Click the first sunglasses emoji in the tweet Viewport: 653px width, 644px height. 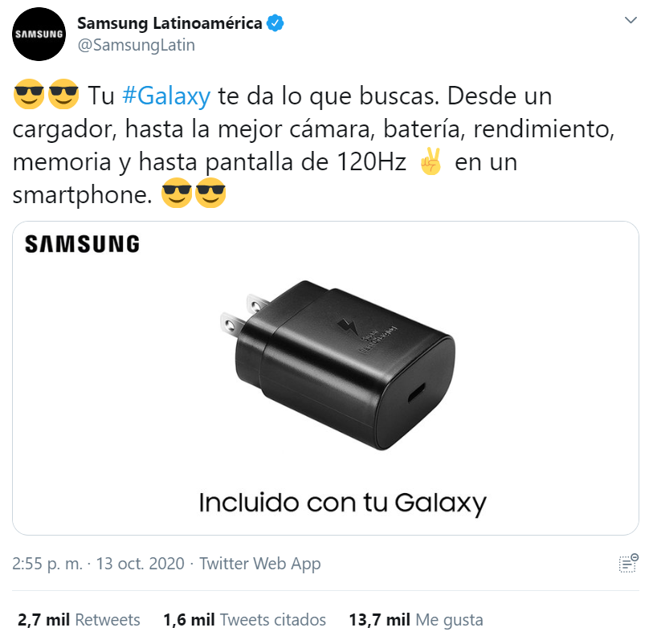[x=29, y=94]
